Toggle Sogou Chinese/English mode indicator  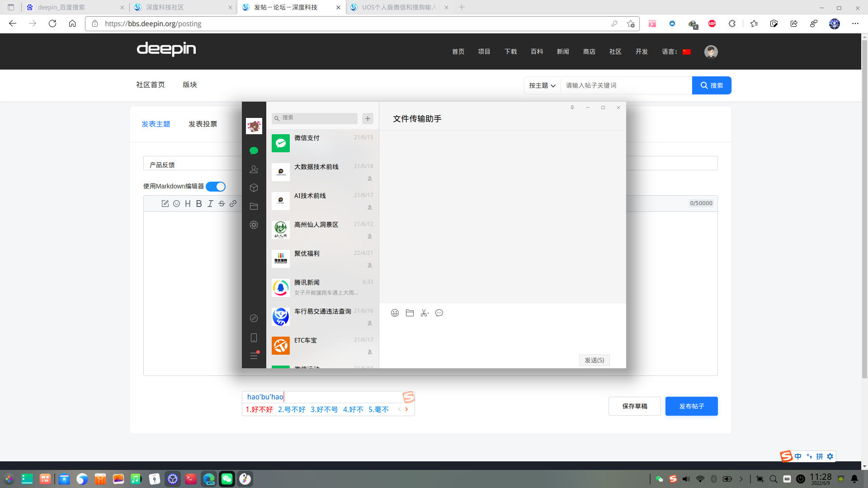[x=798, y=456]
